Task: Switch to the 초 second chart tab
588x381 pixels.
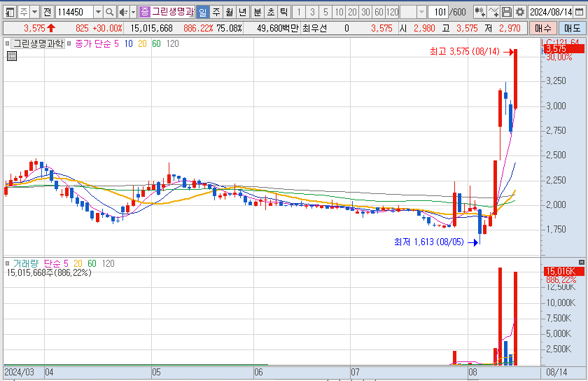Action: click(271, 12)
